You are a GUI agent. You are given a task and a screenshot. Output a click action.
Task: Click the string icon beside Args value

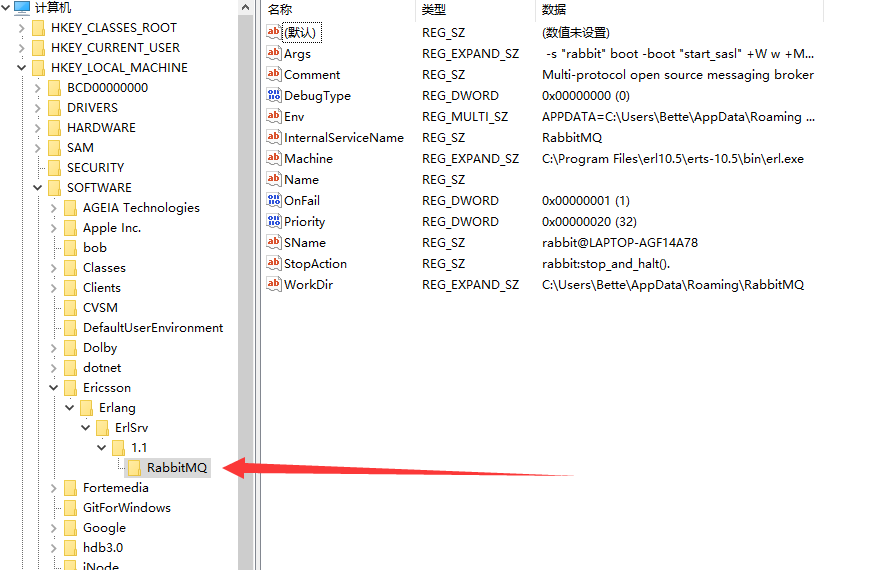pyautogui.click(x=273, y=53)
